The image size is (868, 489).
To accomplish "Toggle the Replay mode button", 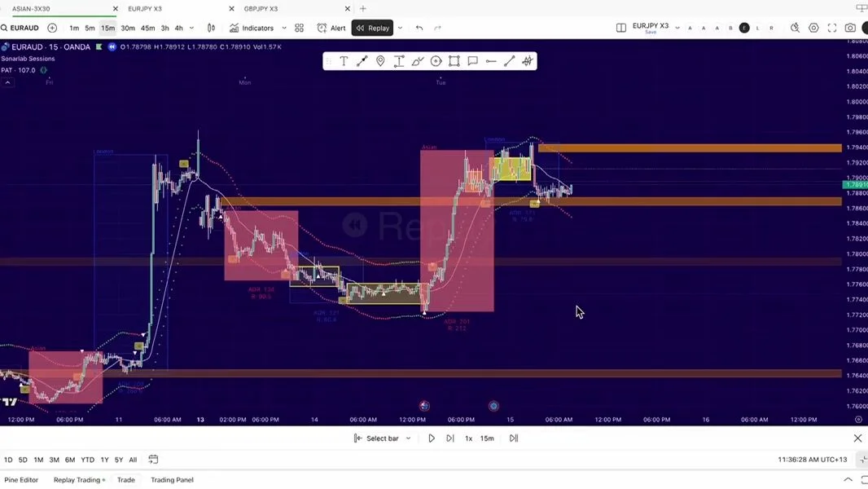I will pos(372,27).
